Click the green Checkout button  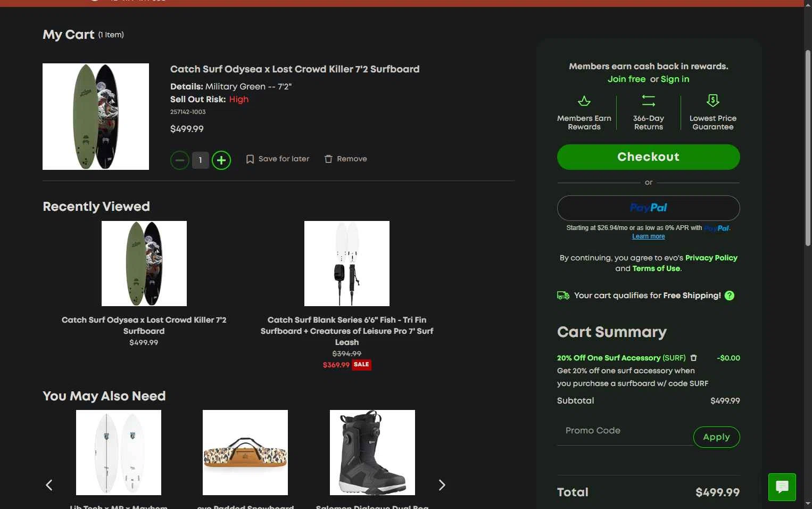[648, 157]
